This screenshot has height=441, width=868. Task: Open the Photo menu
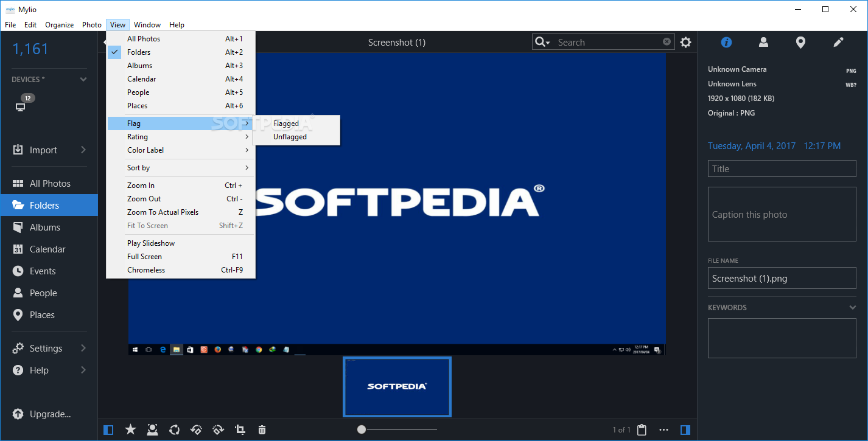tap(92, 25)
